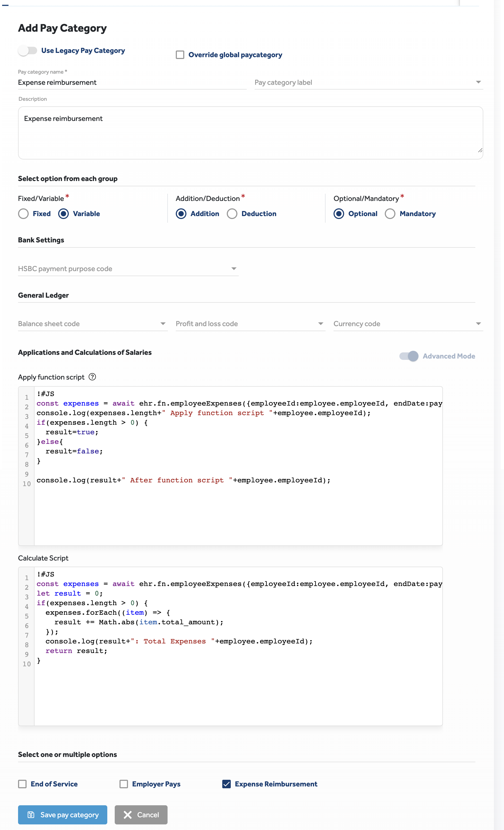This screenshot has height=830, width=504.
Task: Expand HSBC payment purpose code dropdown
Action: [x=128, y=269]
